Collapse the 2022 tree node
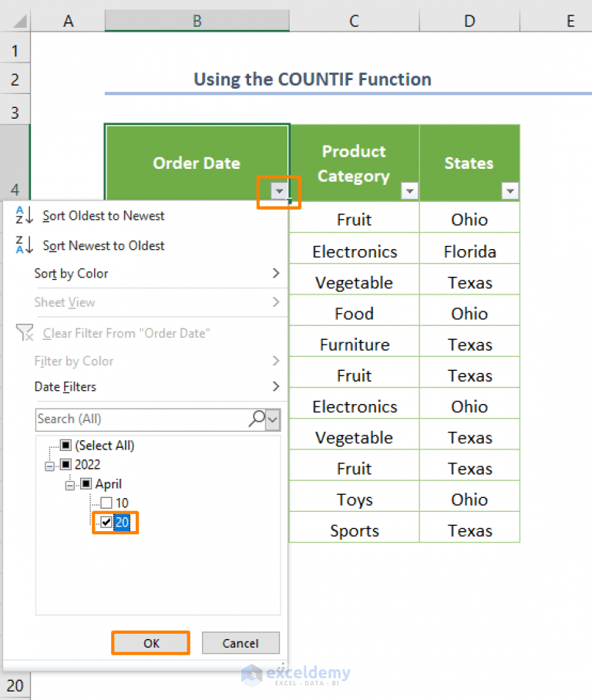 point(50,465)
